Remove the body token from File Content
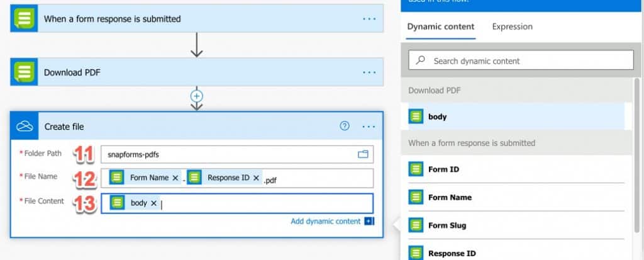Viewport: 644px width, 260px height. tap(153, 203)
